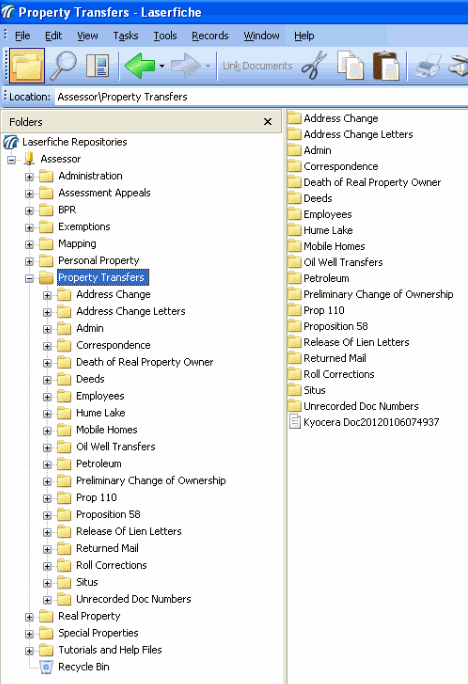
Task: Select Special Properties tree folder
Action: (x=98, y=633)
